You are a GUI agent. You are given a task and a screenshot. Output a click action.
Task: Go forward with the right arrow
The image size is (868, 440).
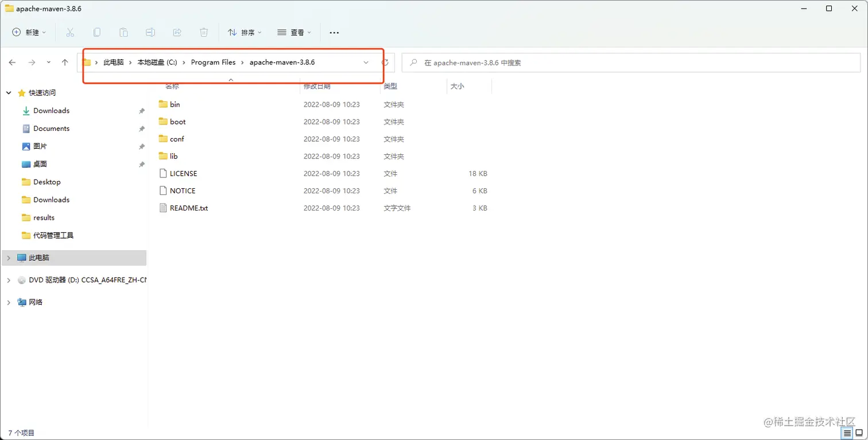pos(32,63)
